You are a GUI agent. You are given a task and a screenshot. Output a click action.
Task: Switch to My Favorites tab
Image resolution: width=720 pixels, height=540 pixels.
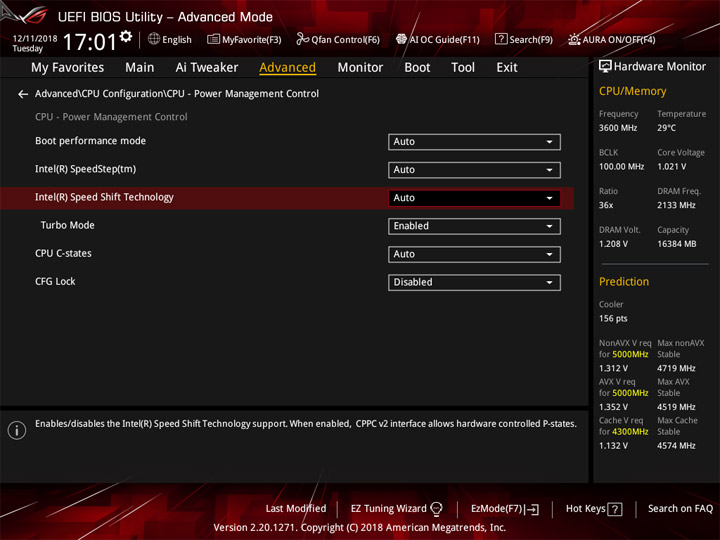(x=68, y=68)
